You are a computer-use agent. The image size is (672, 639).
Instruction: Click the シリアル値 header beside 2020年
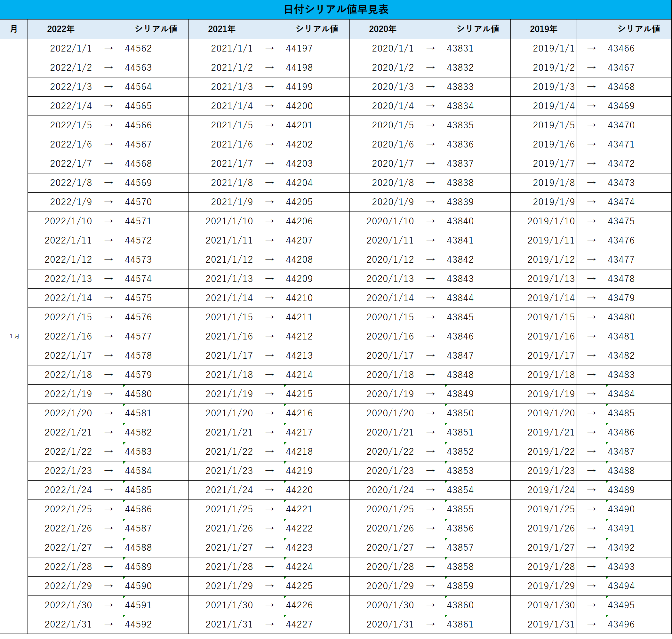(478, 29)
